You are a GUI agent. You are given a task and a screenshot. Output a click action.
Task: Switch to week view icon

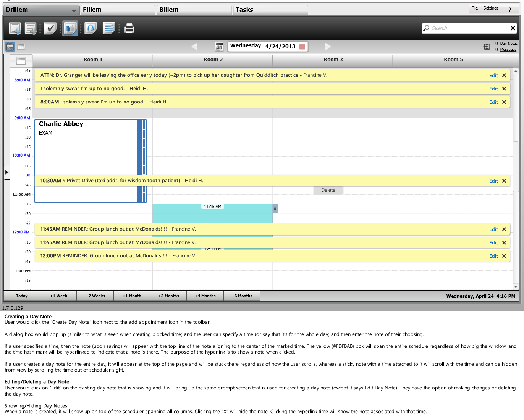click(x=21, y=47)
